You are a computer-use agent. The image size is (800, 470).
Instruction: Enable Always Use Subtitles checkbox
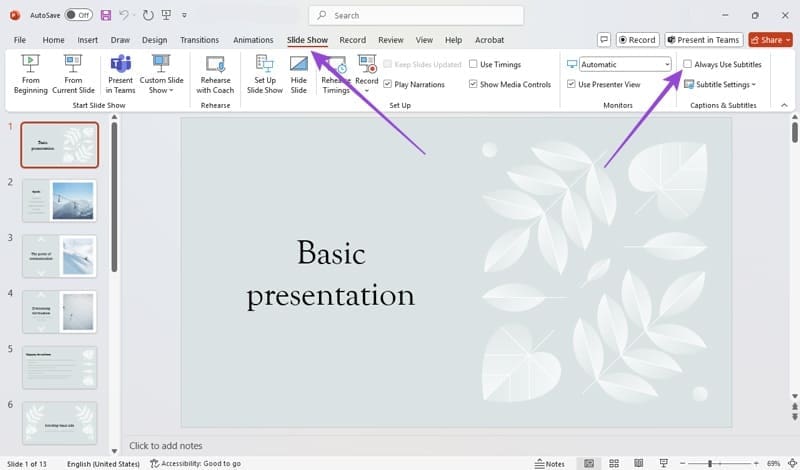[x=687, y=64]
